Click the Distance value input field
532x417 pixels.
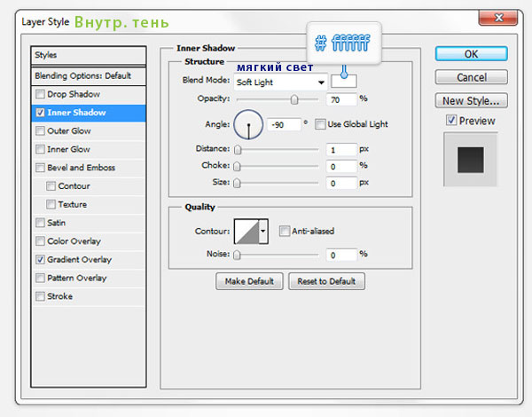[x=341, y=149]
